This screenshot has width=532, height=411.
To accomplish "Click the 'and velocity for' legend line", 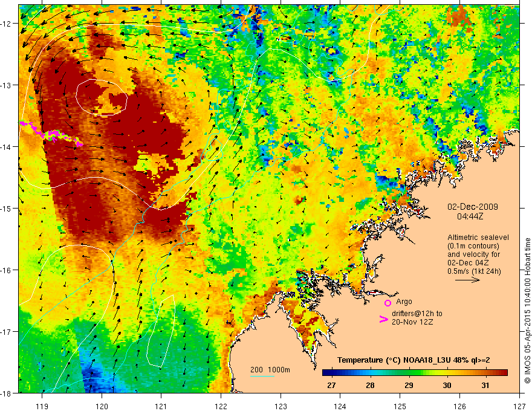I will 473,254.
